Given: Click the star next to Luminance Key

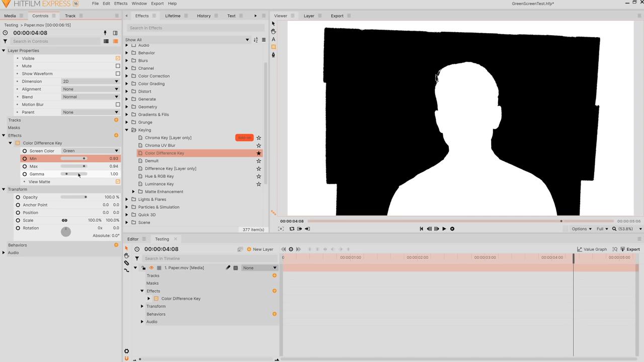Looking at the screenshot, I should (259, 184).
